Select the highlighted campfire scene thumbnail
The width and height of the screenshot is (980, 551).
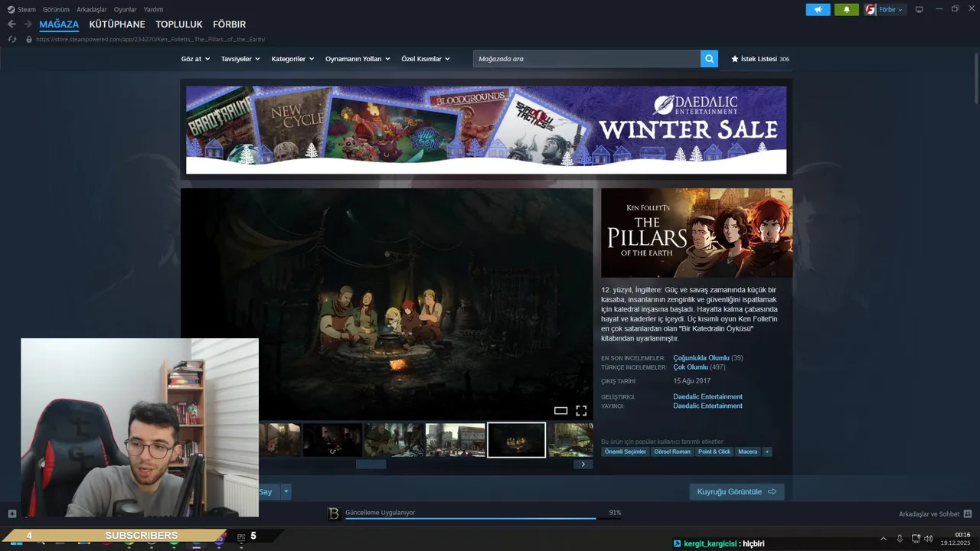pyautogui.click(x=516, y=440)
